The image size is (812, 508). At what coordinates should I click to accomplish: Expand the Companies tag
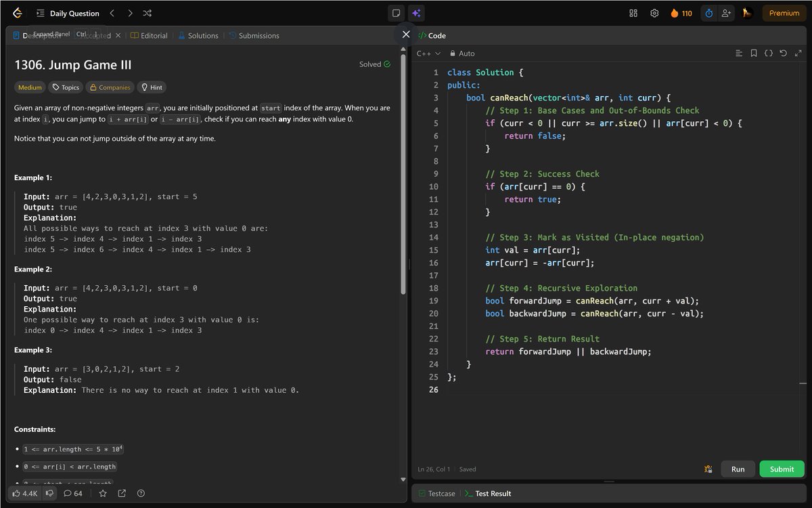click(x=110, y=87)
